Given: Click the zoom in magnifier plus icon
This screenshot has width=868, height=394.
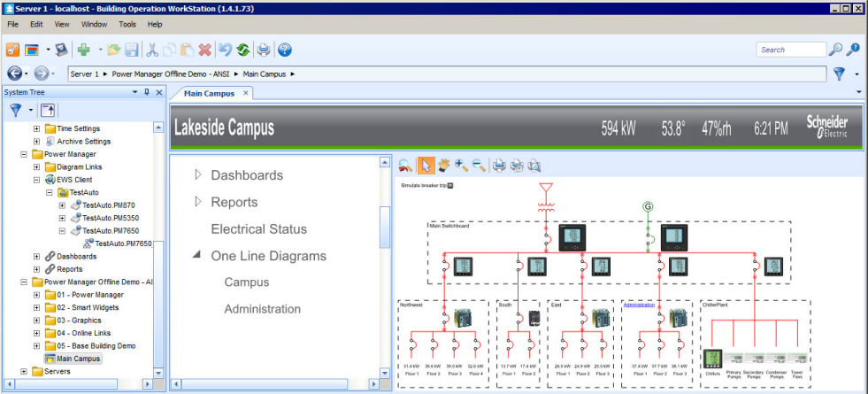Looking at the screenshot, I should 461,165.
